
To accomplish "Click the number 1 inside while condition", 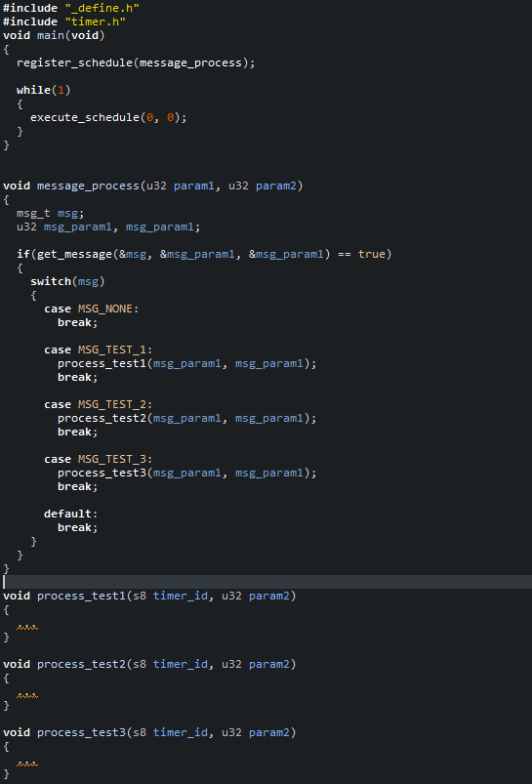I will tap(61, 90).
